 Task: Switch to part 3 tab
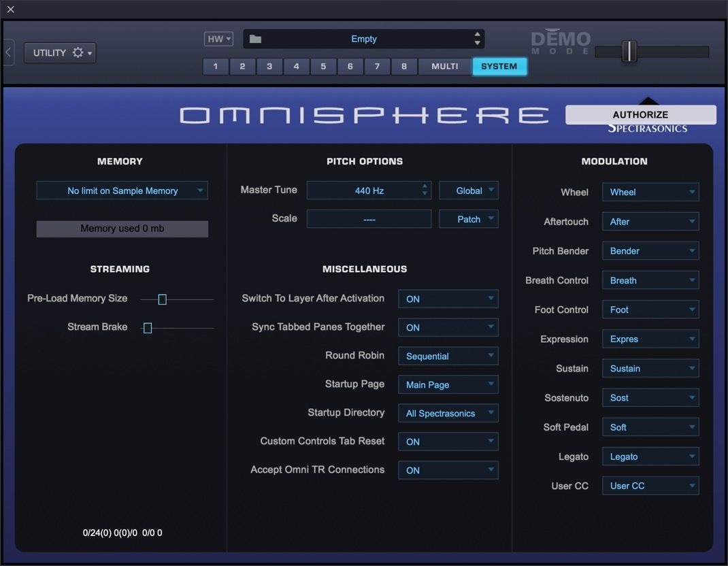tap(269, 67)
